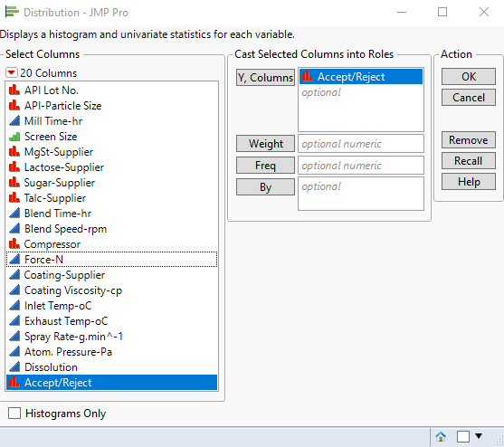Click the JMP home window icon in status bar

(441, 436)
